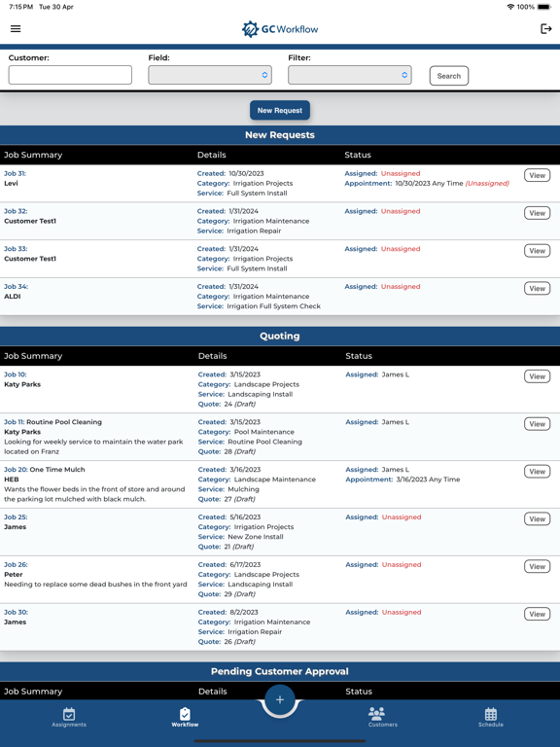560x747 pixels.
Task: Open the Job 32 link
Action: 16,211
